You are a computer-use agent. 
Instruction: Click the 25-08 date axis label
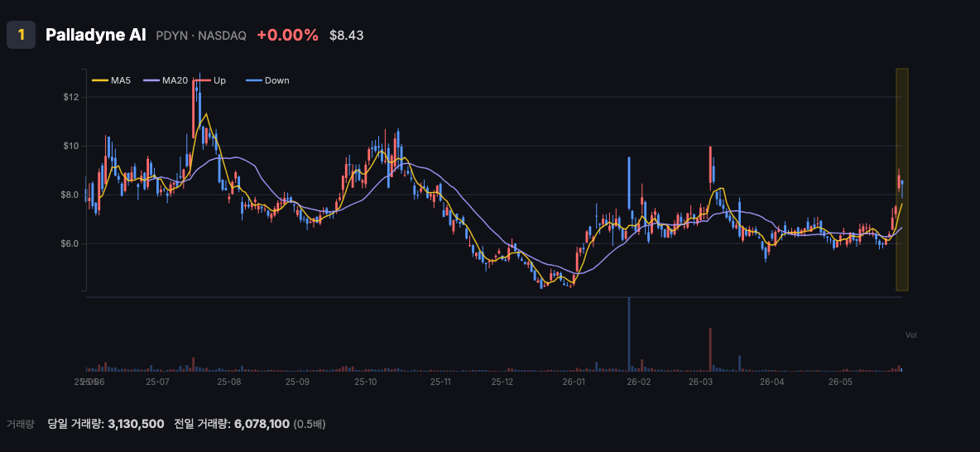tap(228, 382)
